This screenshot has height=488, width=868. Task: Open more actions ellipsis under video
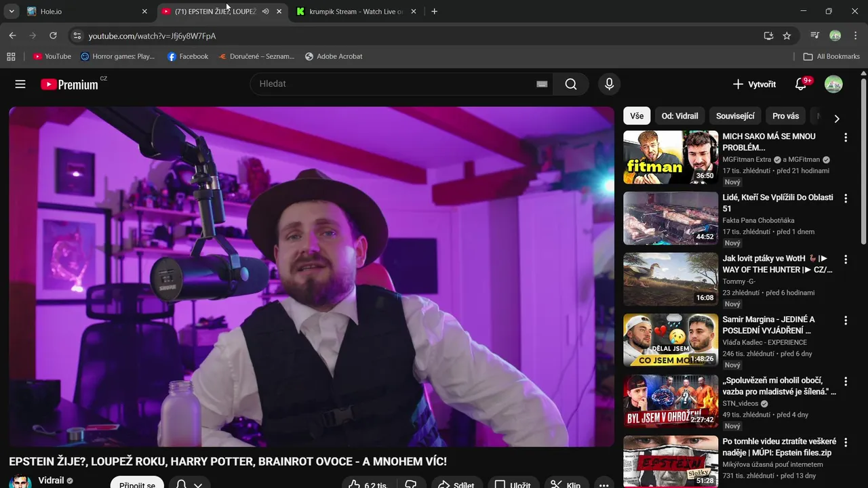pyautogui.click(x=604, y=485)
